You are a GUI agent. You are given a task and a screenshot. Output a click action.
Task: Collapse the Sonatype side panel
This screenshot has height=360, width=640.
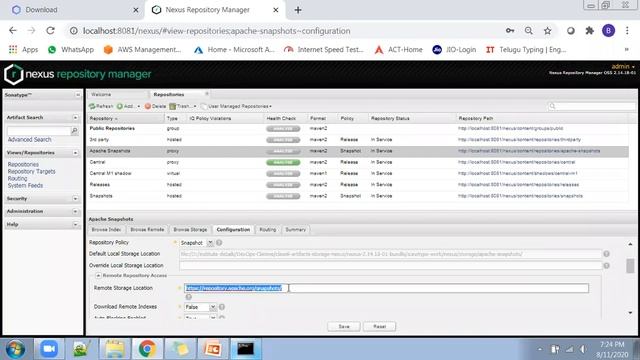[x=78, y=95]
